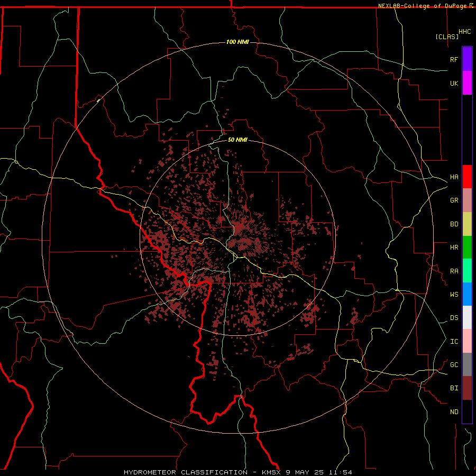This screenshot has width=476, height=476.
Task: Click the "[CLAS]" units label
Action: tap(447, 36)
